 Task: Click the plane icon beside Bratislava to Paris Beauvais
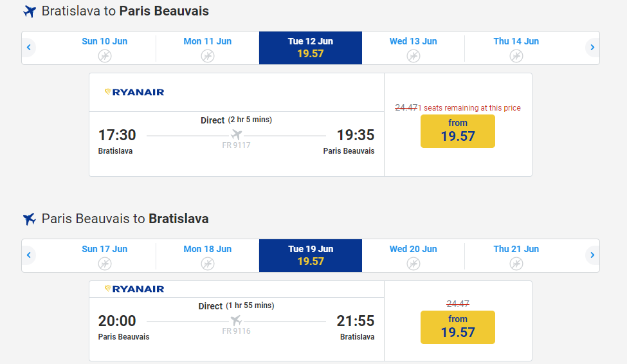pos(29,12)
